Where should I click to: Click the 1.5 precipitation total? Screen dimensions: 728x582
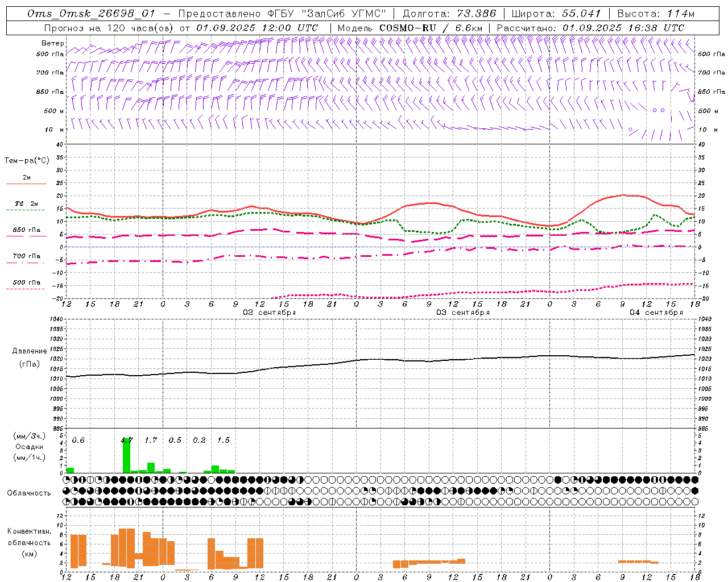[224, 440]
